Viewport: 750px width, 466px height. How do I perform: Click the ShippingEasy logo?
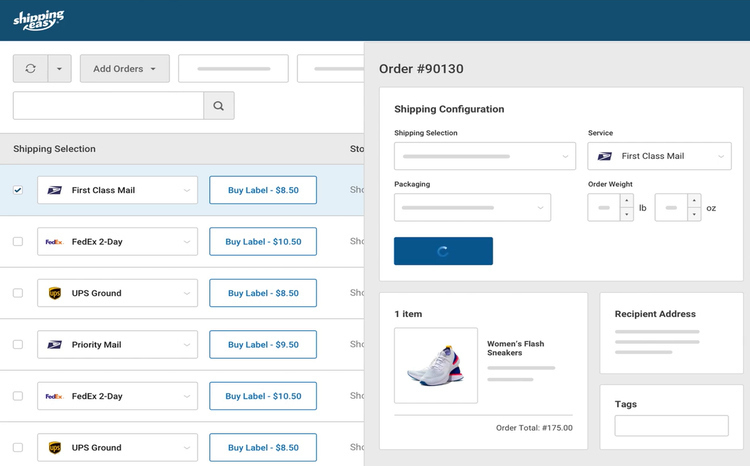[39, 20]
